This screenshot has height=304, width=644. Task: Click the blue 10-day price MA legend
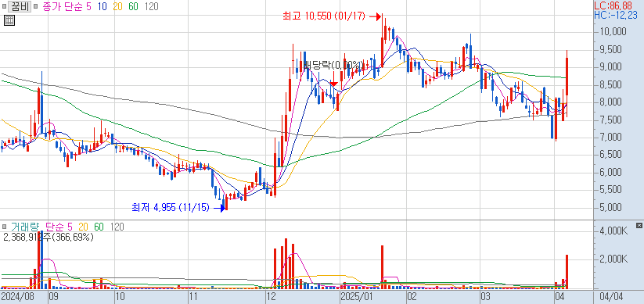point(102,6)
